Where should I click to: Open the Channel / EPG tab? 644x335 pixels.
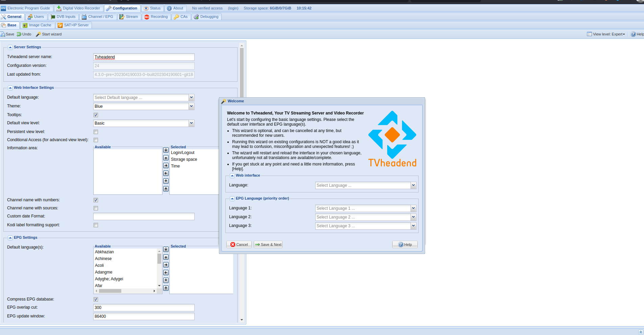pyautogui.click(x=98, y=17)
